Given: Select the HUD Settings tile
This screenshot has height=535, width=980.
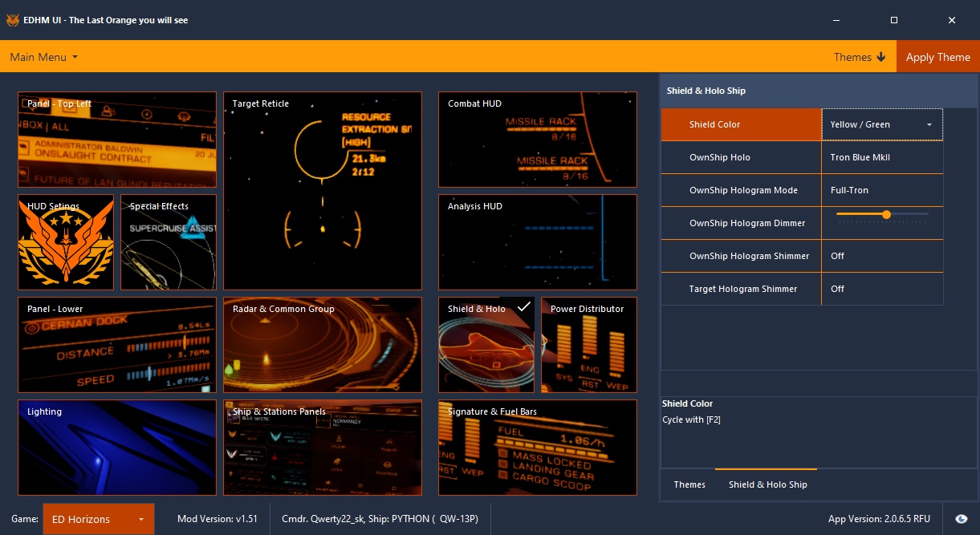Looking at the screenshot, I should (66, 242).
